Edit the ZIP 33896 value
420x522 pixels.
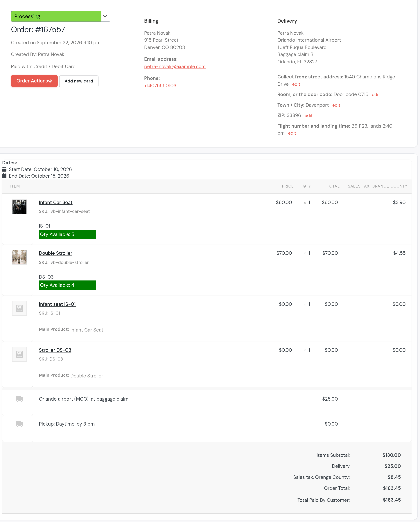pos(308,116)
